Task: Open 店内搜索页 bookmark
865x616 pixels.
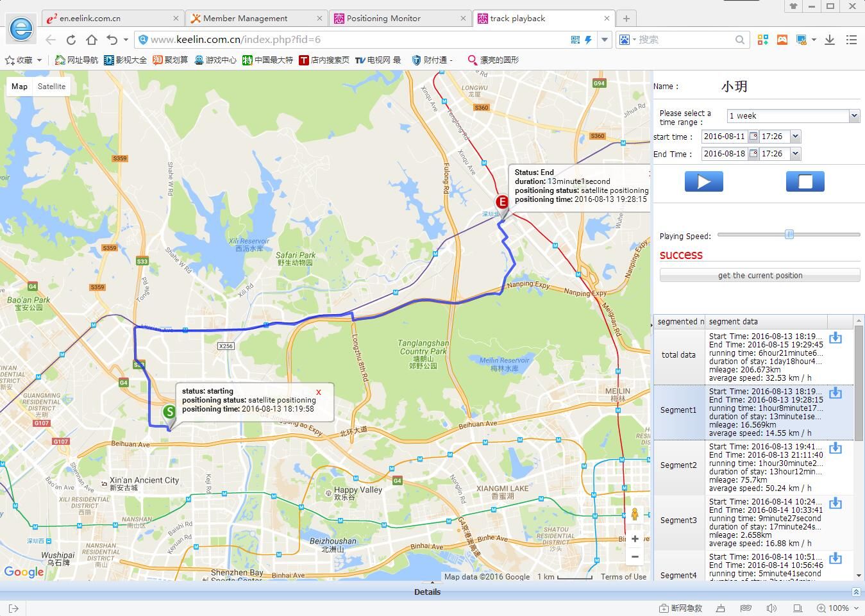Action: click(324, 60)
